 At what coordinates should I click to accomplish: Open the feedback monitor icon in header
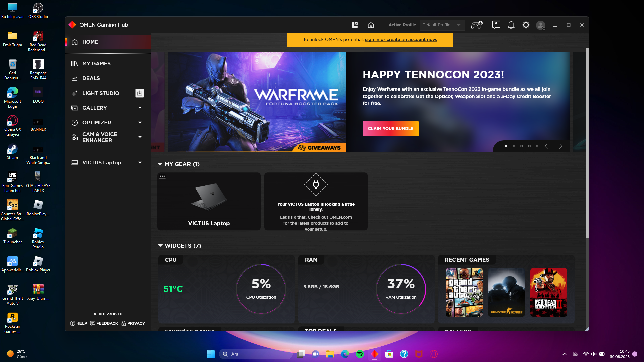pyautogui.click(x=496, y=25)
